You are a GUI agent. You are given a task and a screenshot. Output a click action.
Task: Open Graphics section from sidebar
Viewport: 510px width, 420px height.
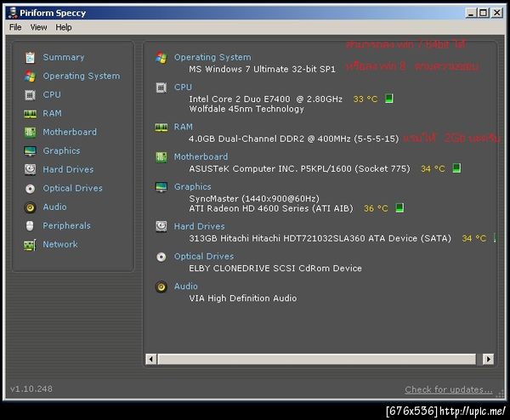click(61, 151)
